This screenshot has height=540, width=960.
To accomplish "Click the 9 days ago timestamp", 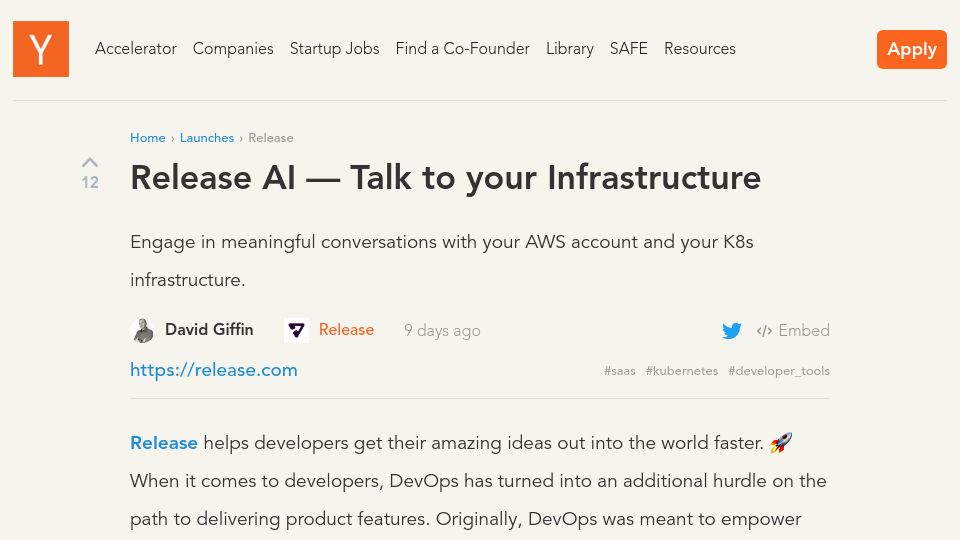I will tap(442, 331).
